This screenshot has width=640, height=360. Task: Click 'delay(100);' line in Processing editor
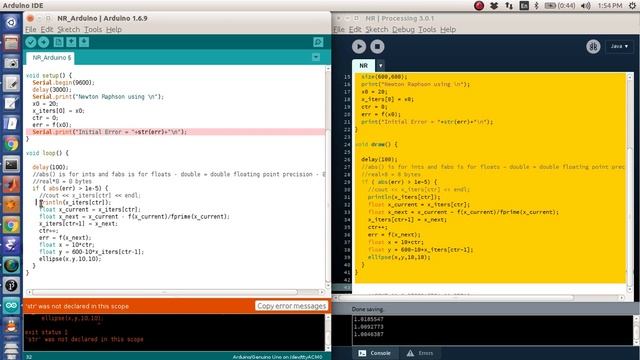coord(380,159)
